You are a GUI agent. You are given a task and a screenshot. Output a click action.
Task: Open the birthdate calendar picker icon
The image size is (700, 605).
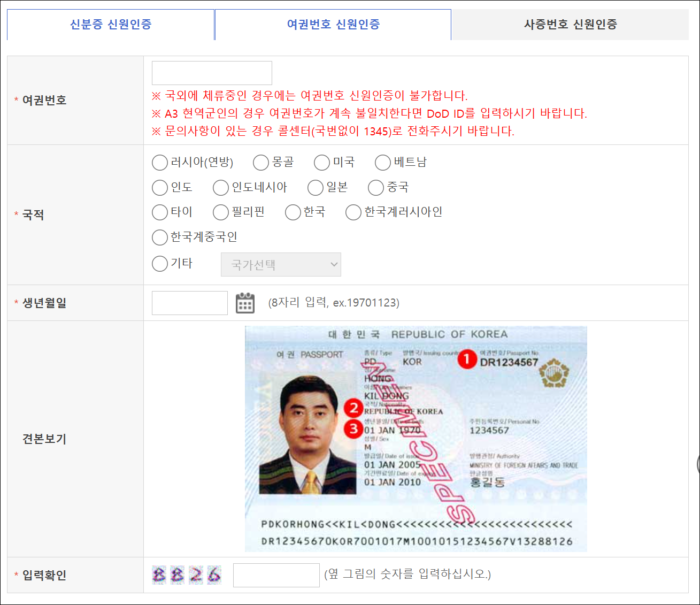(x=245, y=303)
